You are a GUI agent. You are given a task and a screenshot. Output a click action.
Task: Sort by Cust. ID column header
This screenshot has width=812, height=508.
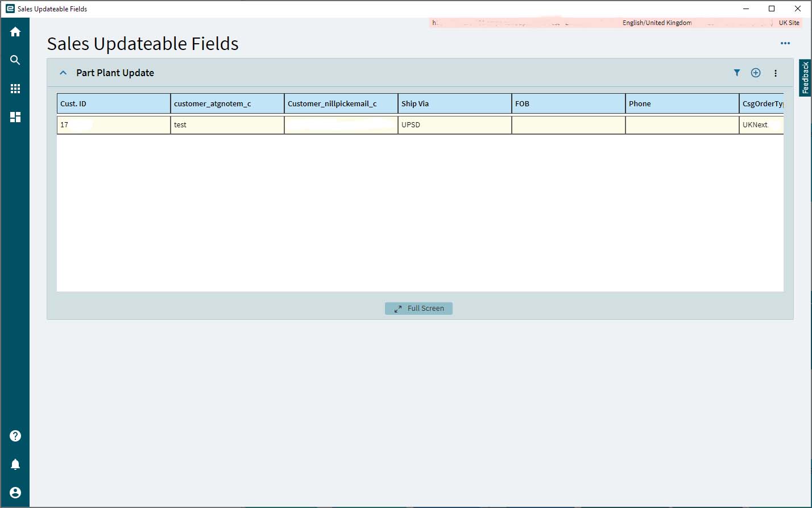(114, 103)
